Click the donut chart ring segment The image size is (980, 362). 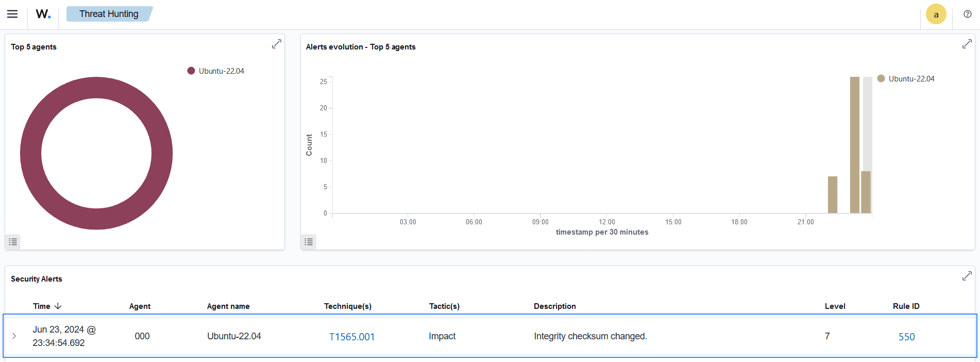point(30,153)
